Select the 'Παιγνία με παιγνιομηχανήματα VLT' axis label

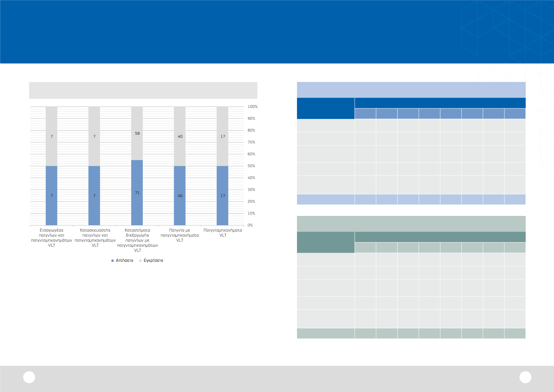click(x=180, y=235)
